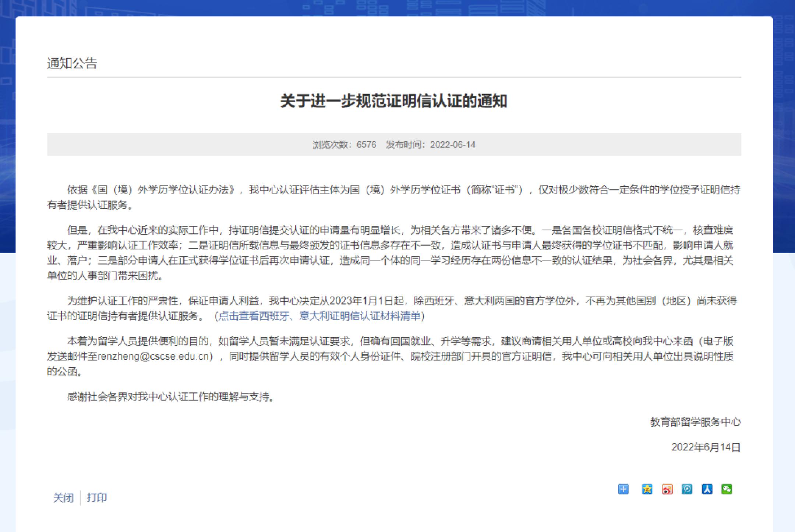Share to 人人网
Viewport: 795px width, 532px height.
coord(707,489)
